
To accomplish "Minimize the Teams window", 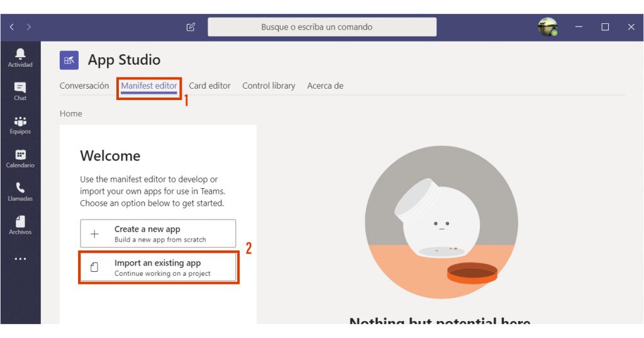I will click(579, 26).
